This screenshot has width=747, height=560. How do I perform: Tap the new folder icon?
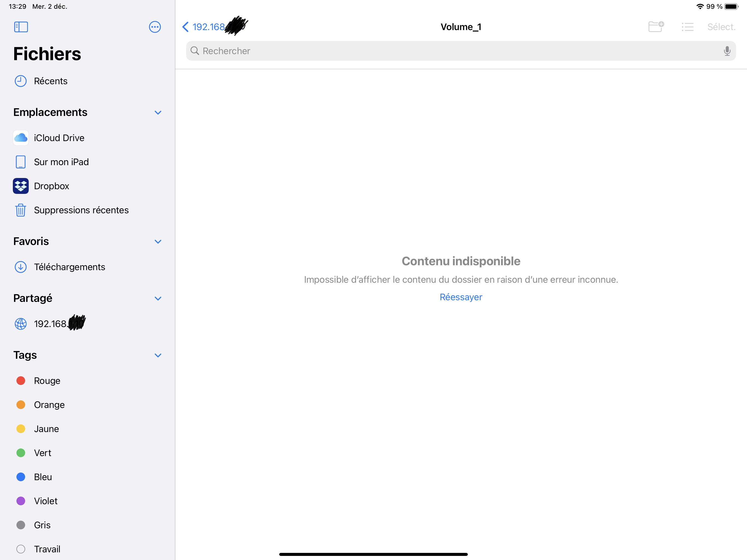656,27
